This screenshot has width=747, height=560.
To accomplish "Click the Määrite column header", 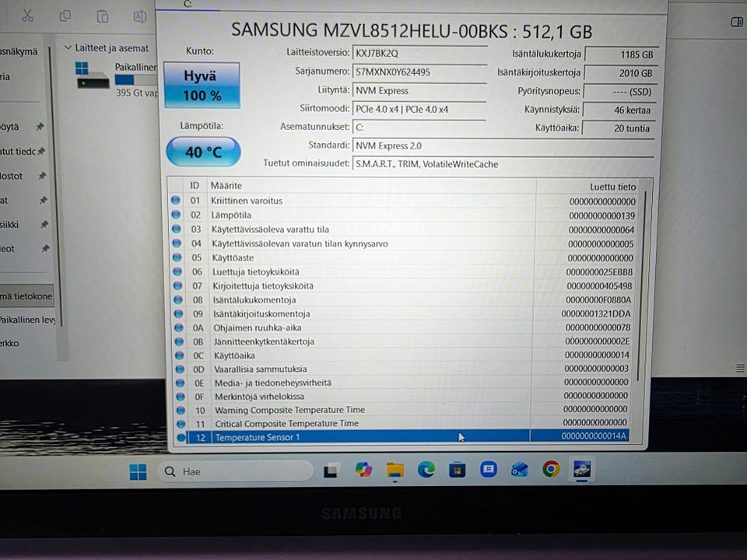I will point(372,185).
